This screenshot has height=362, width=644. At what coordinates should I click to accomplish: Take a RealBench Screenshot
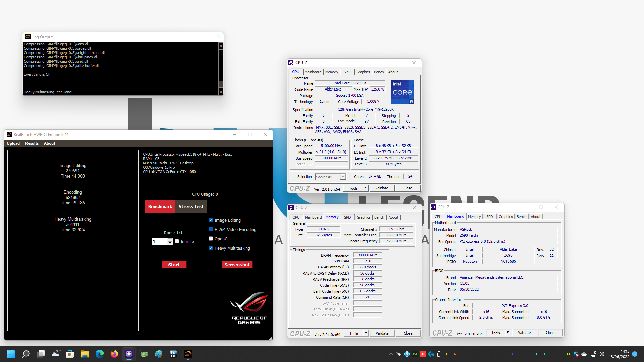coord(237,265)
